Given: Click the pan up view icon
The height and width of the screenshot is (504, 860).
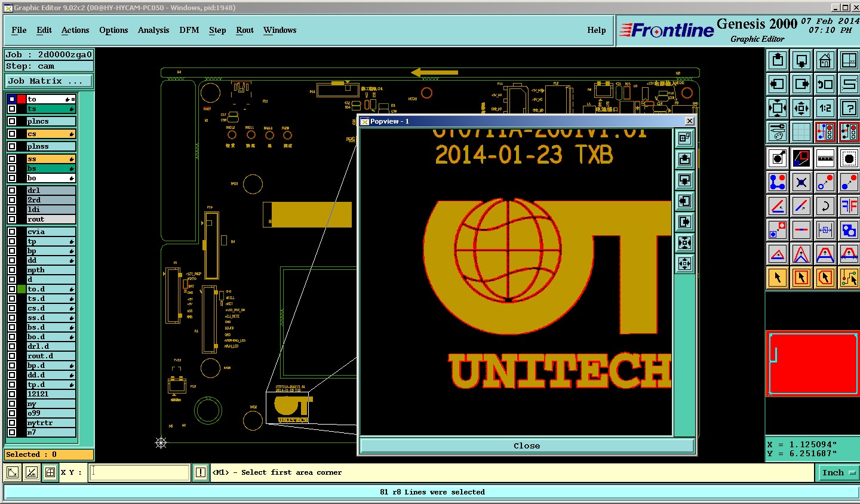Looking at the screenshot, I should 778,60.
